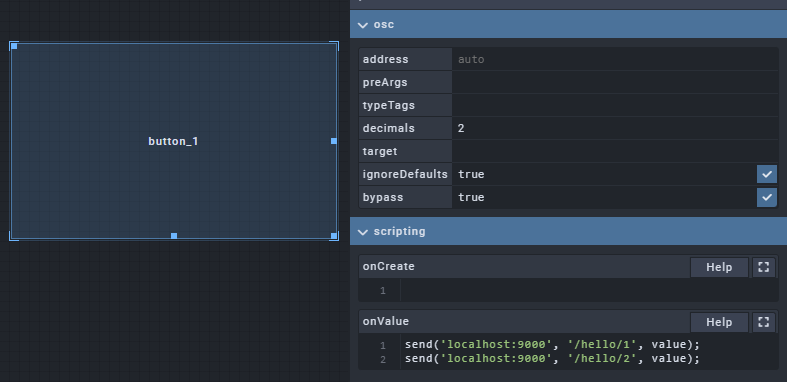Screen dimensions: 787x382
Task: Click the decimals property label
Action: pyautogui.click(x=388, y=129)
